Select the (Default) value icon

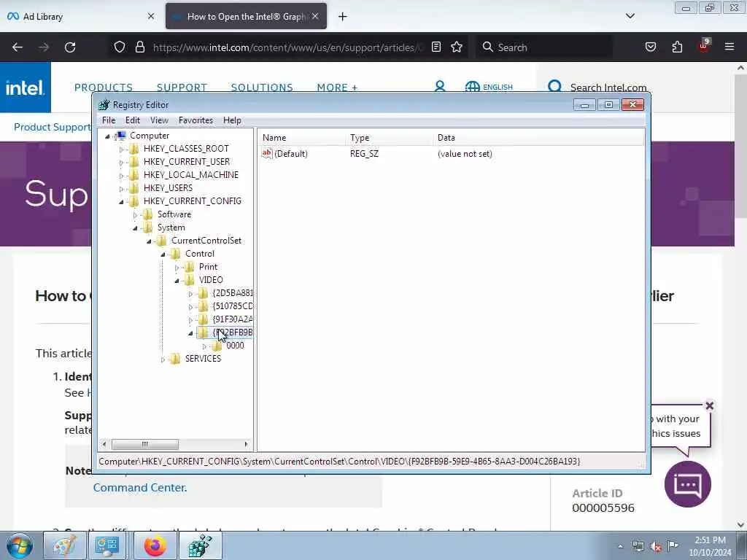[267, 153]
